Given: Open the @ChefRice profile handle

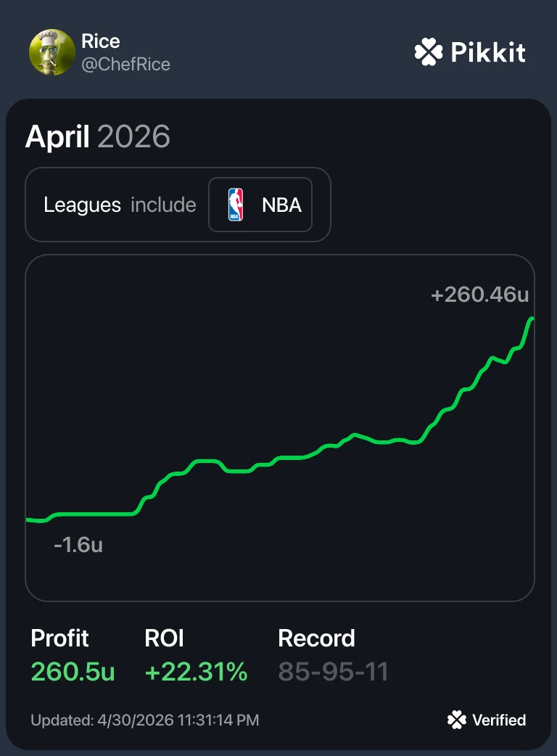Looking at the screenshot, I should point(125,64).
